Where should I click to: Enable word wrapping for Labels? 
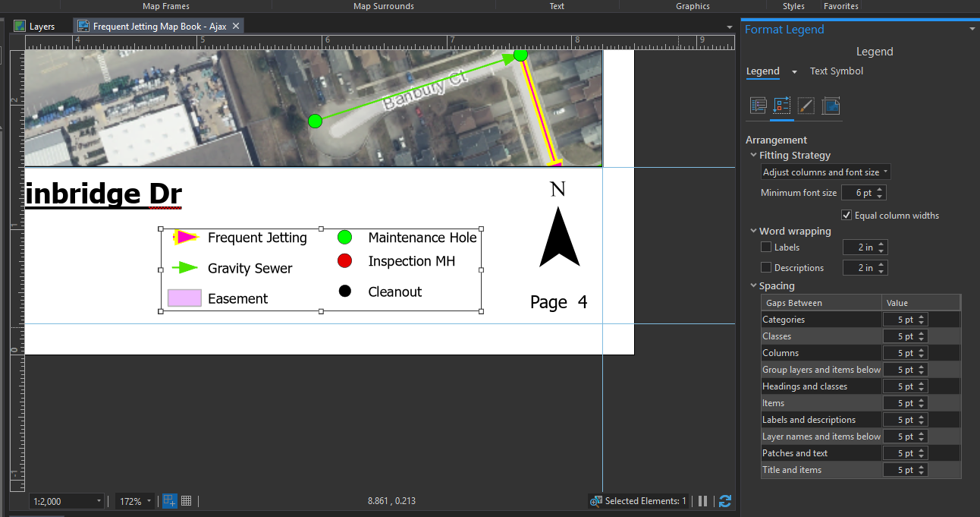[766, 247]
